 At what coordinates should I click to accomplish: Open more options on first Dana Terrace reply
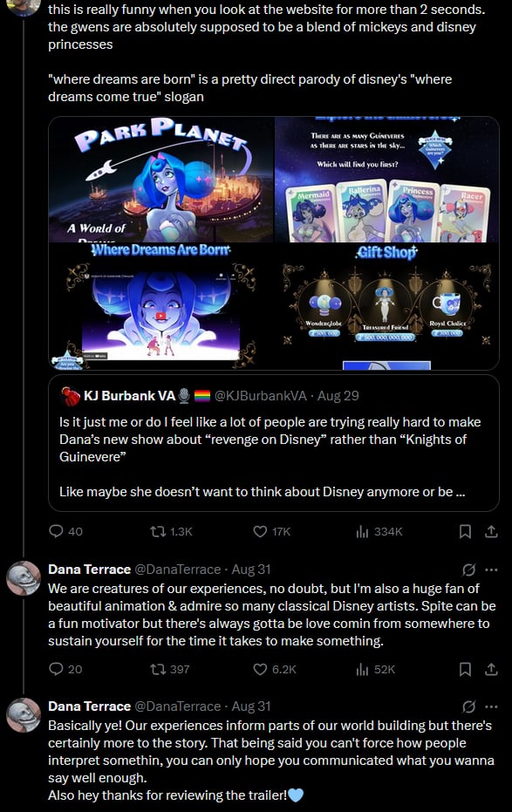[x=491, y=570]
